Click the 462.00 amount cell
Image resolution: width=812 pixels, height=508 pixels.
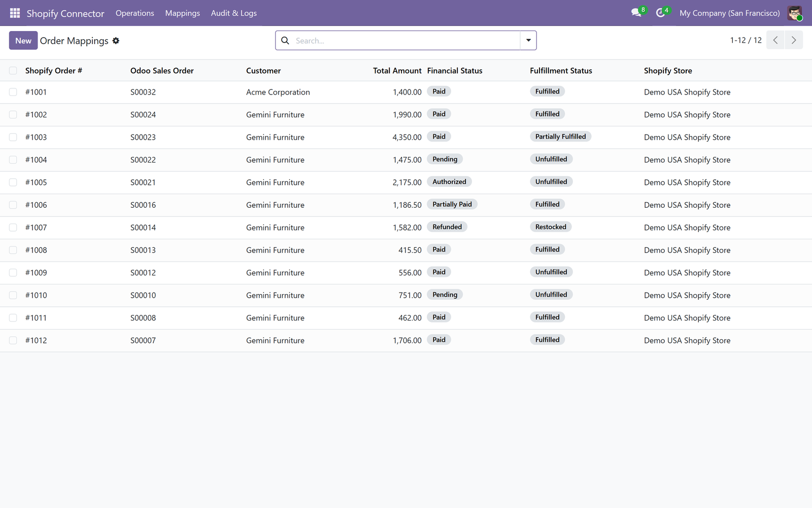pos(410,318)
